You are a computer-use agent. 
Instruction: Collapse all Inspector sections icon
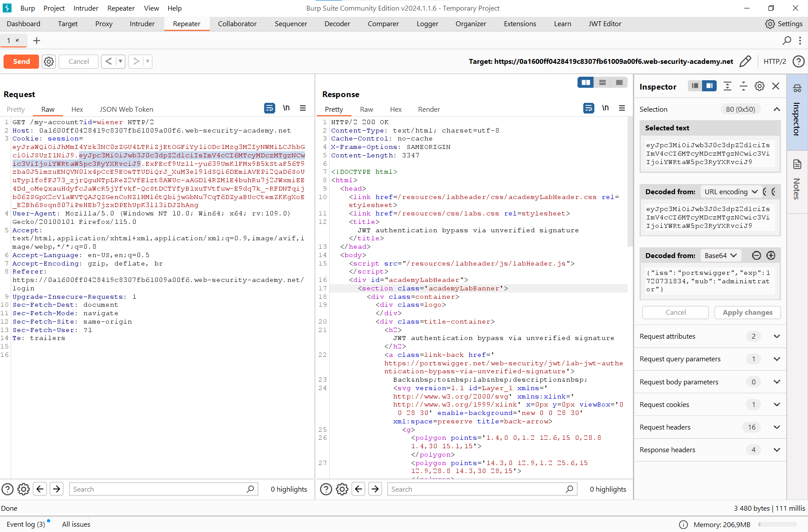(x=743, y=86)
